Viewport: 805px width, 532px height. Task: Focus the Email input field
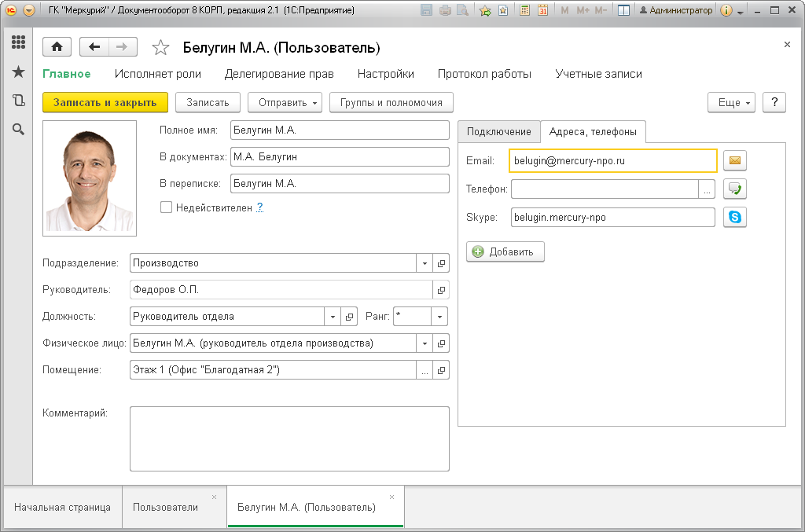pyautogui.click(x=613, y=160)
